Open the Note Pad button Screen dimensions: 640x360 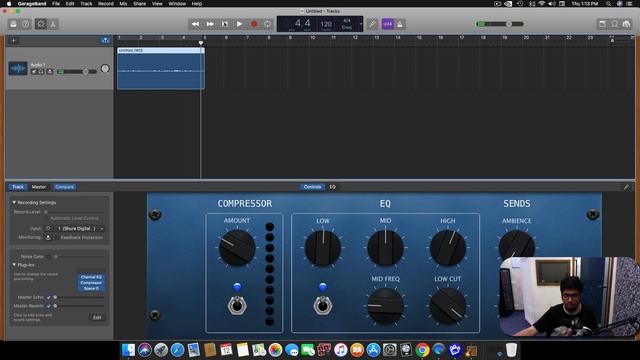tap(602, 24)
